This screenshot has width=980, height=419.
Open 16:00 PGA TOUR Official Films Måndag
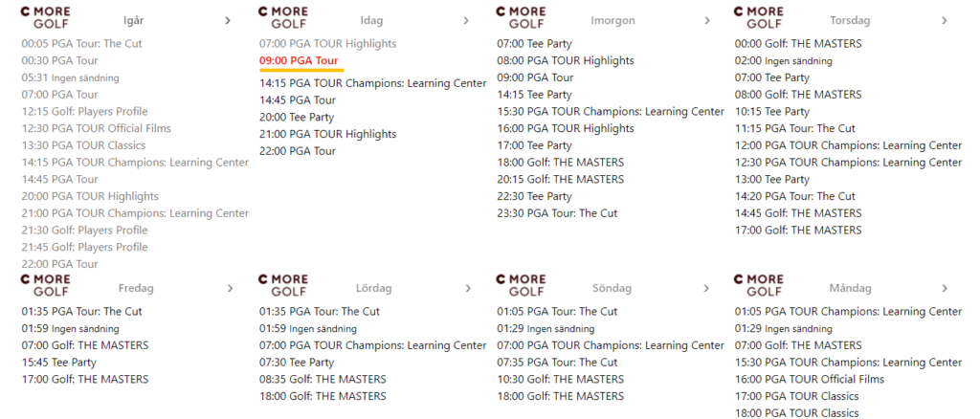(810, 379)
